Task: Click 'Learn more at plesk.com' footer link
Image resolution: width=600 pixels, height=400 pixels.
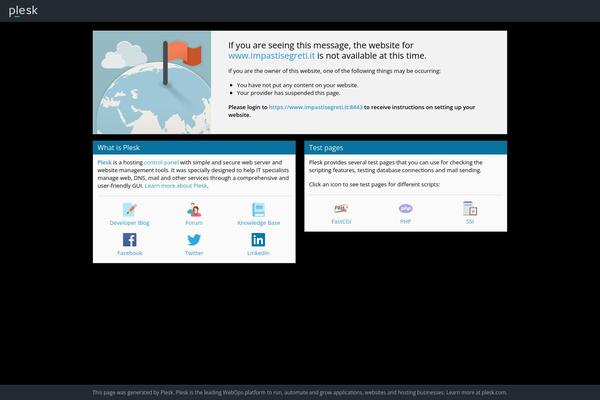Action: 476,392
